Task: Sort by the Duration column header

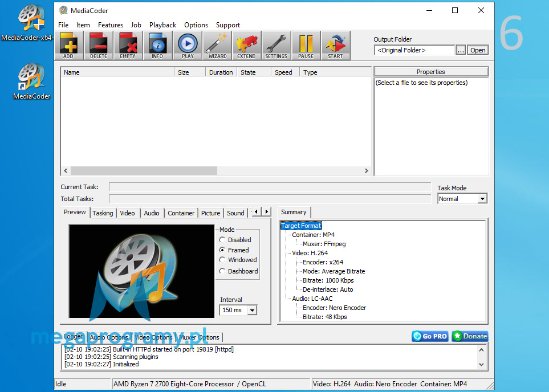Action: 221,72
